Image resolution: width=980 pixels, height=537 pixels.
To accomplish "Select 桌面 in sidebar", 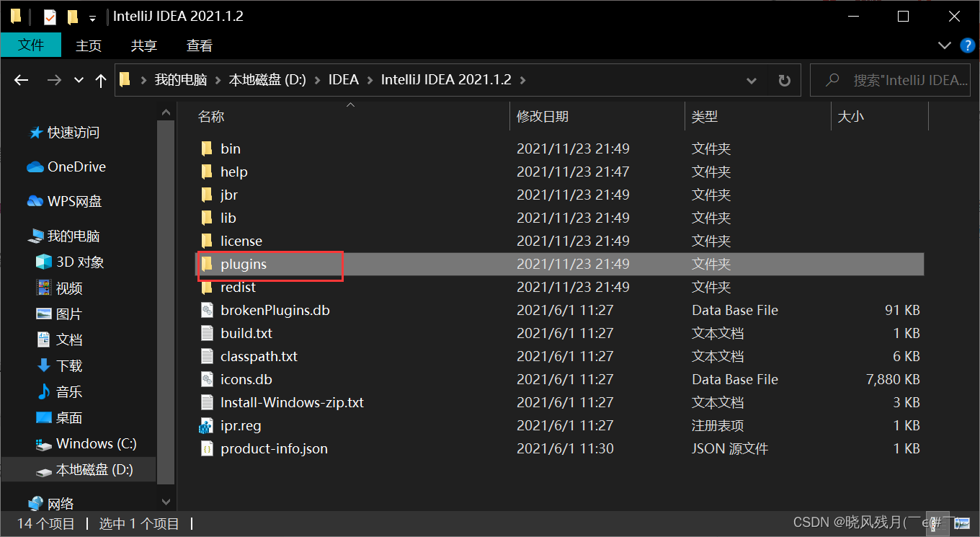I will pos(59,417).
